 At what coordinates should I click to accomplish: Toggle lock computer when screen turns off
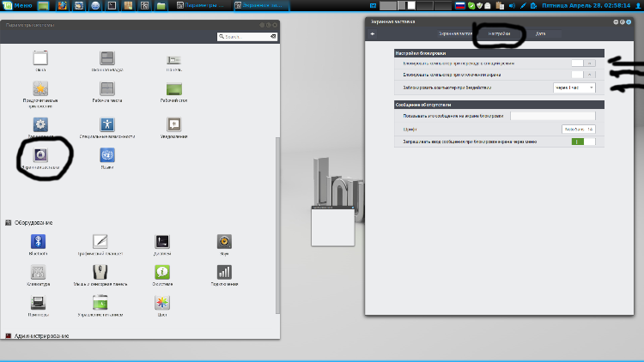click(582, 75)
